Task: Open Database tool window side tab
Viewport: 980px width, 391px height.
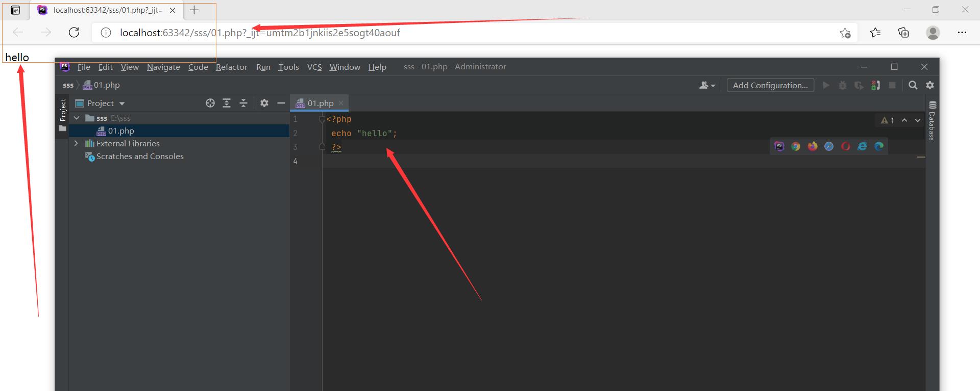Action: pos(932,121)
